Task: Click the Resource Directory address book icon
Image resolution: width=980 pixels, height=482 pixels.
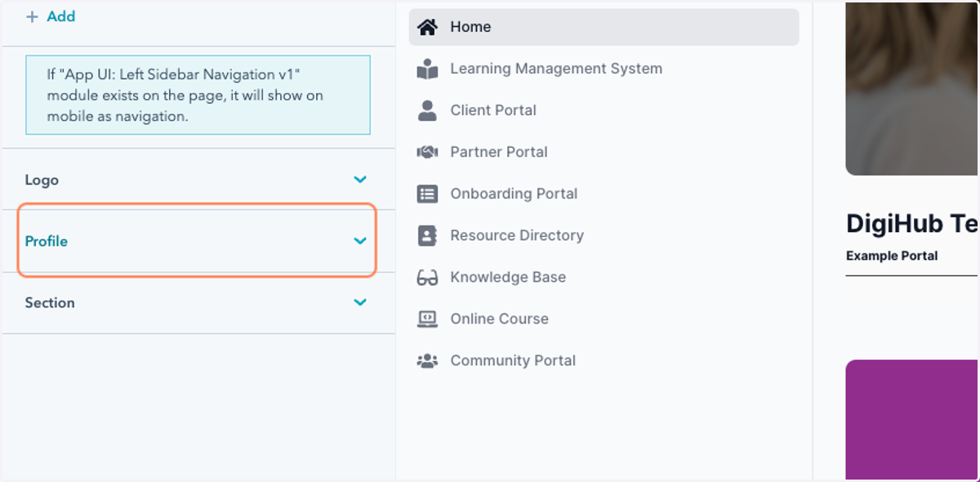Action: pyautogui.click(x=427, y=235)
